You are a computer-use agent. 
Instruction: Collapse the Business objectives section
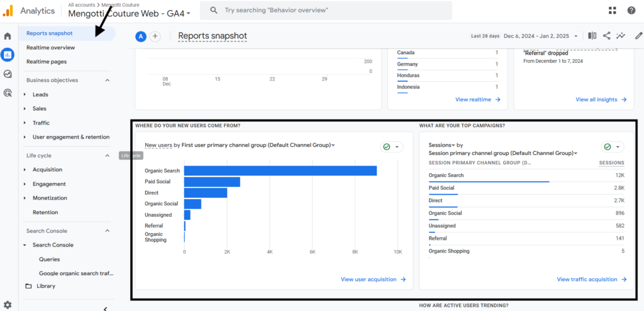tap(107, 80)
